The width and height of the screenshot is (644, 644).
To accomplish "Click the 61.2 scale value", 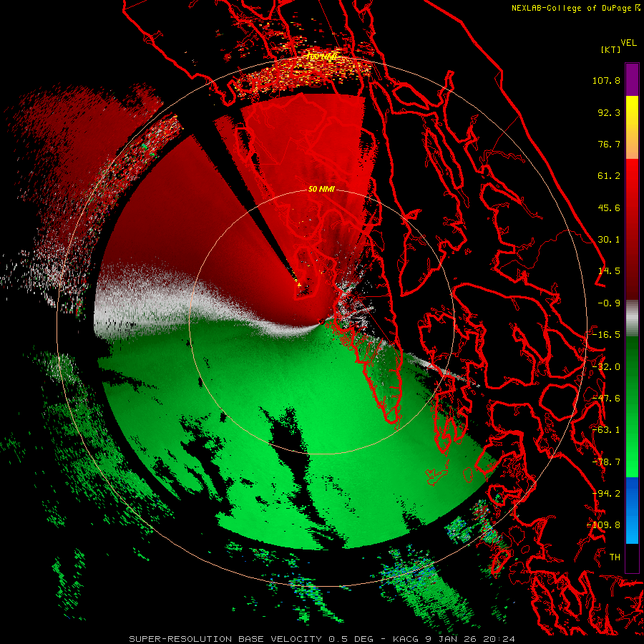I will [609, 176].
